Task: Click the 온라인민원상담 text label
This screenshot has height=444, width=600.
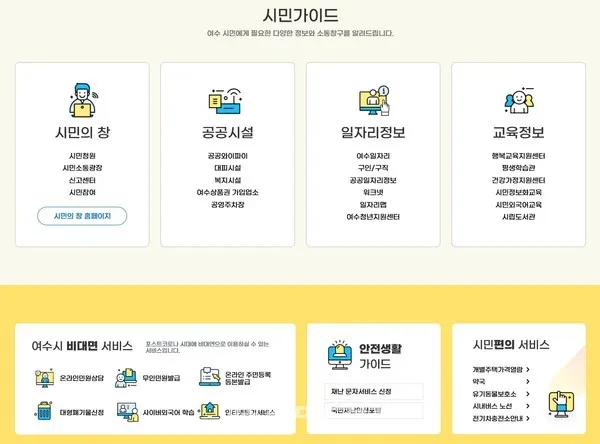Action: [82, 378]
